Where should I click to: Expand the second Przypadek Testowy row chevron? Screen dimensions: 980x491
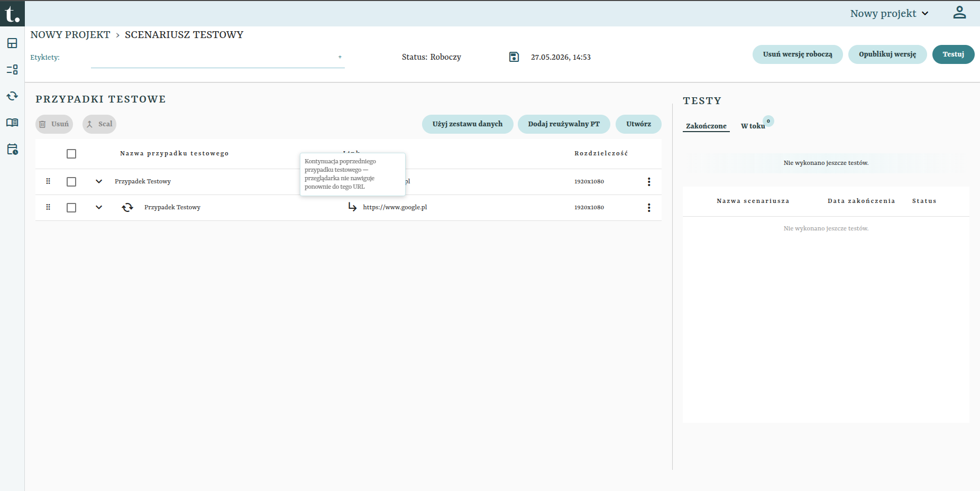[99, 207]
